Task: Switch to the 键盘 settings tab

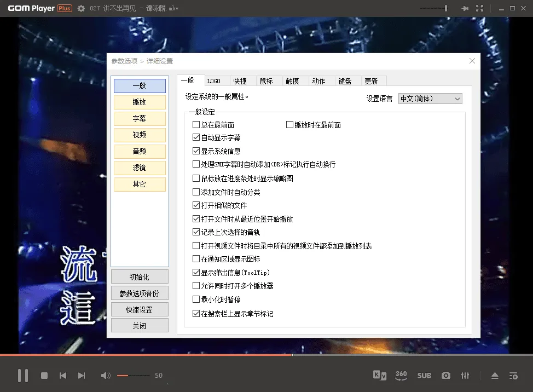Action: pos(346,80)
